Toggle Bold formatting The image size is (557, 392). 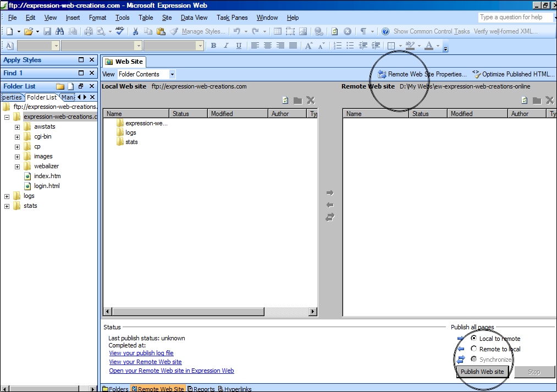click(213, 46)
